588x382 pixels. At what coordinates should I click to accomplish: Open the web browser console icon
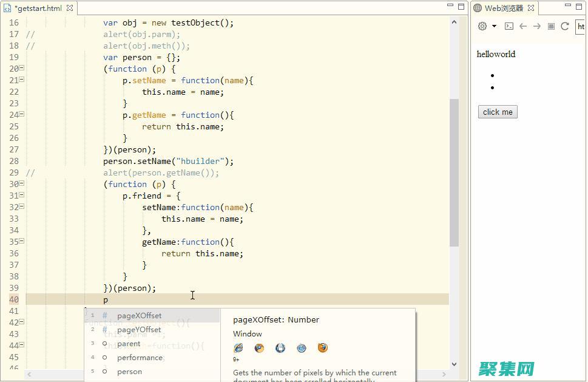[509, 26]
